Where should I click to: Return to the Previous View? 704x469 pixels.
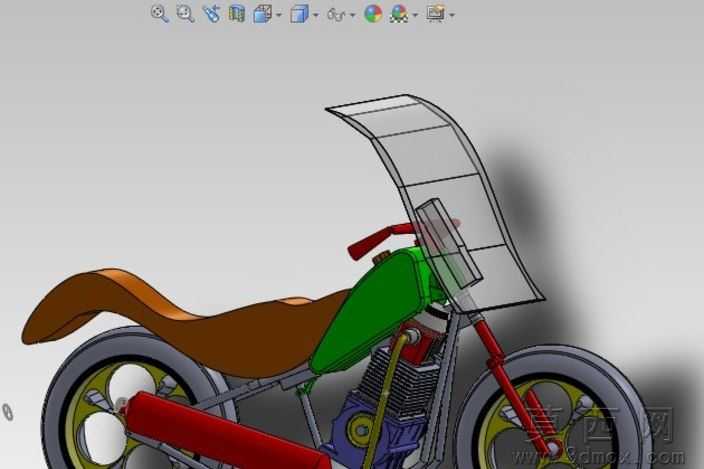[x=211, y=14]
